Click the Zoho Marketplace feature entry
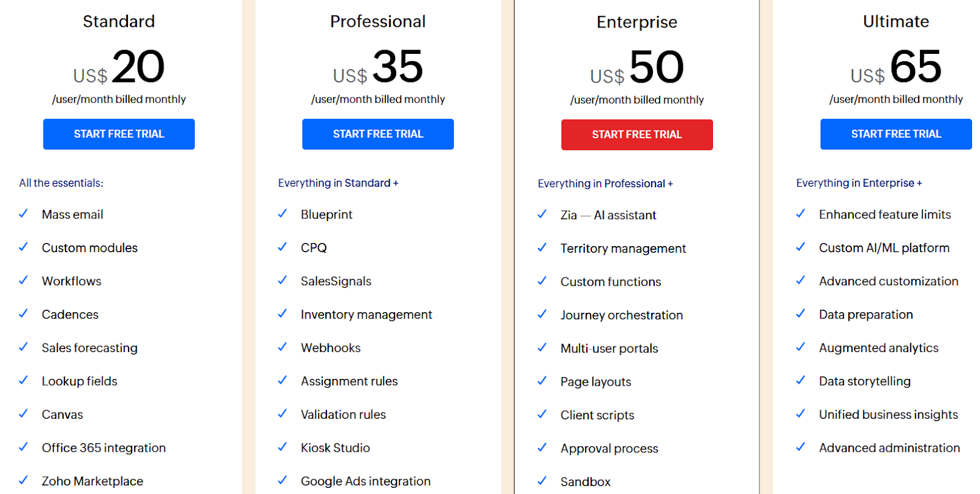The image size is (980, 494). pyautogui.click(x=92, y=481)
